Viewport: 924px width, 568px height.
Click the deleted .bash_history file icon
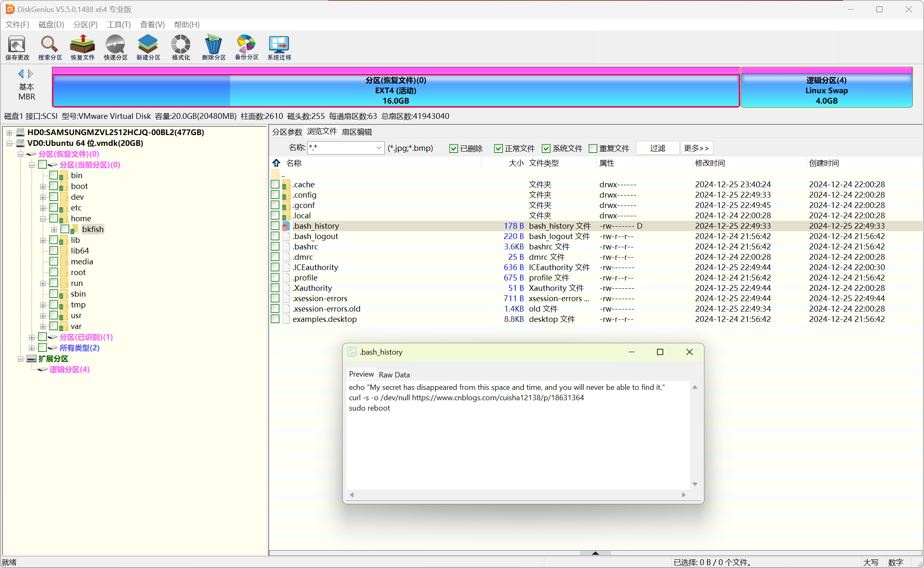[x=286, y=226]
